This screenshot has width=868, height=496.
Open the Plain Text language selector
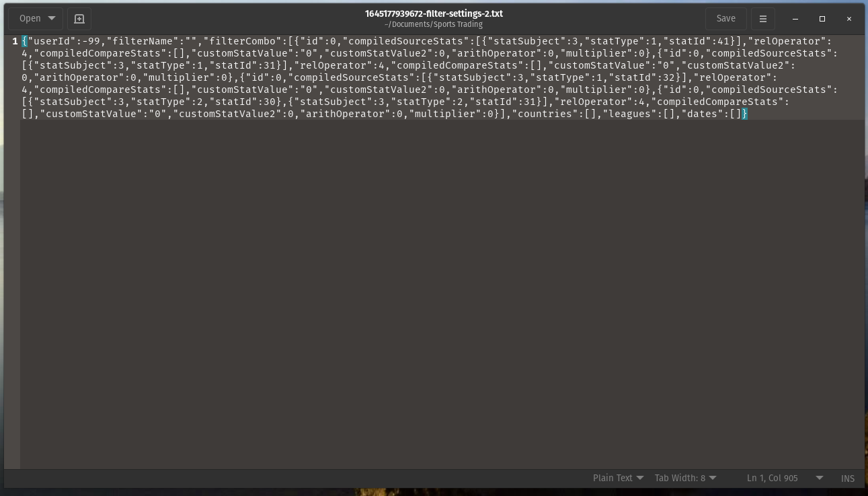[x=618, y=478]
